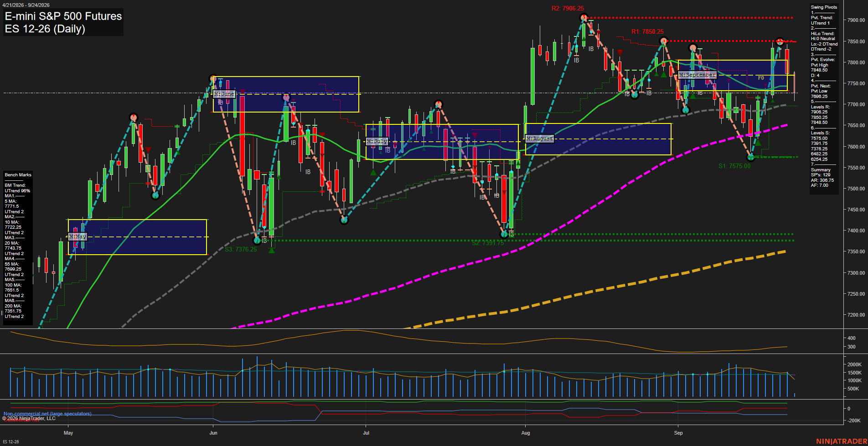Viewport: 868px width, 446px height.
Task: Select the M:June monthly range label
Action: click(x=224, y=94)
